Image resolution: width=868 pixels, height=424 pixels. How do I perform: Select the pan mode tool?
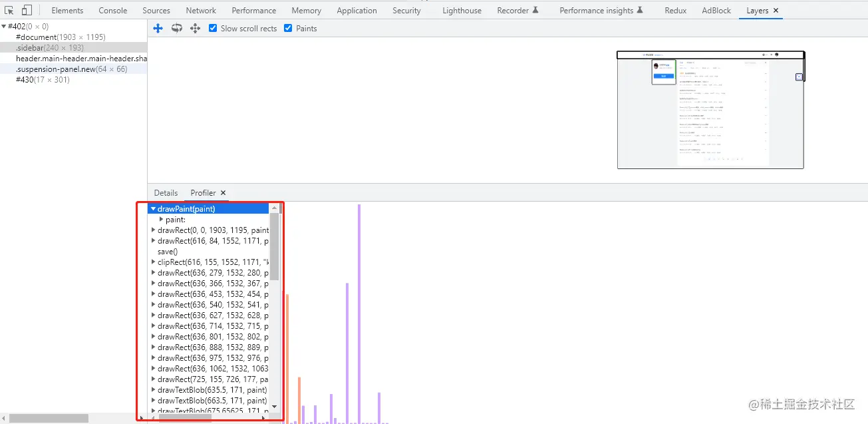point(158,28)
